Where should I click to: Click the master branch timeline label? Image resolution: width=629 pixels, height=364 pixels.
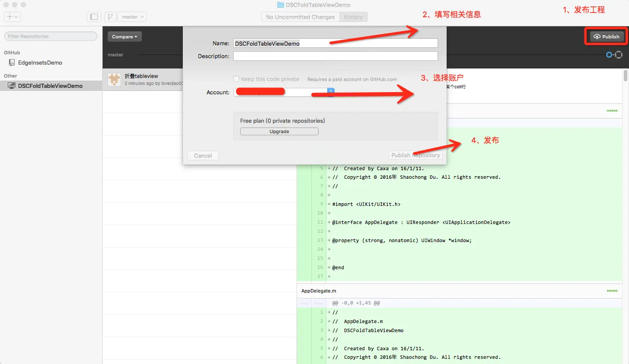pyautogui.click(x=116, y=55)
